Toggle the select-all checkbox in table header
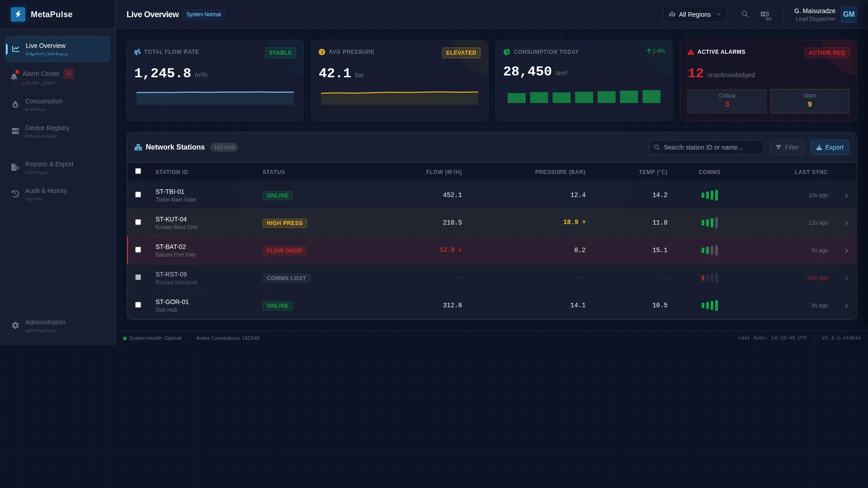868x488 pixels. pos(138,171)
